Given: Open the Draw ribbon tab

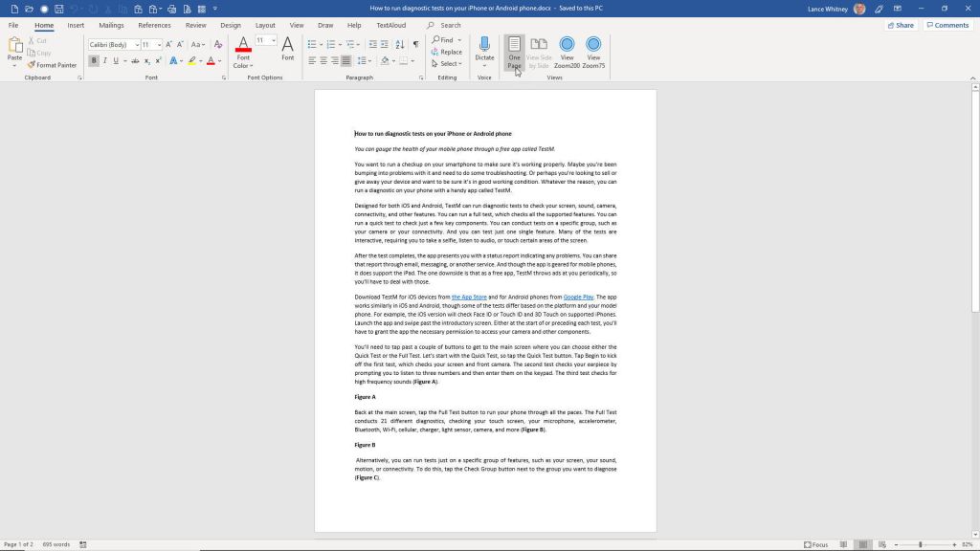Looking at the screenshot, I should coord(324,25).
